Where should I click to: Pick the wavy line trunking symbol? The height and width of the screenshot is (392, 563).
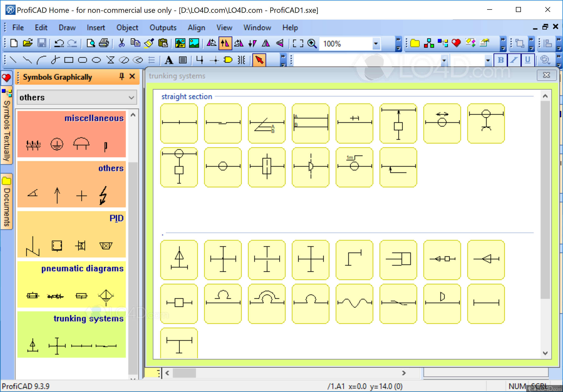click(354, 303)
